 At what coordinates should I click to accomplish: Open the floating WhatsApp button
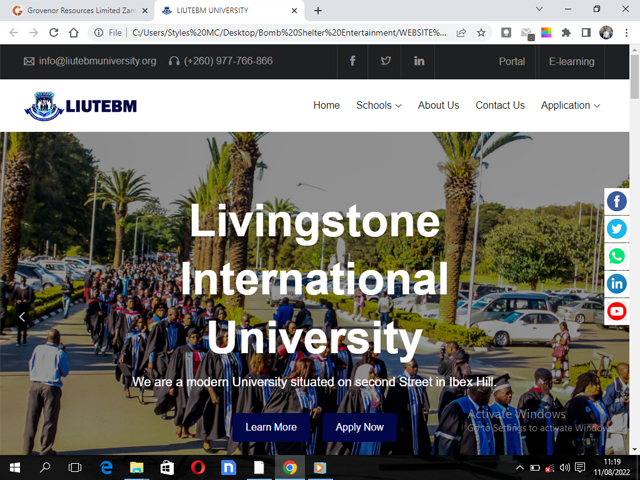click(616, 256)
